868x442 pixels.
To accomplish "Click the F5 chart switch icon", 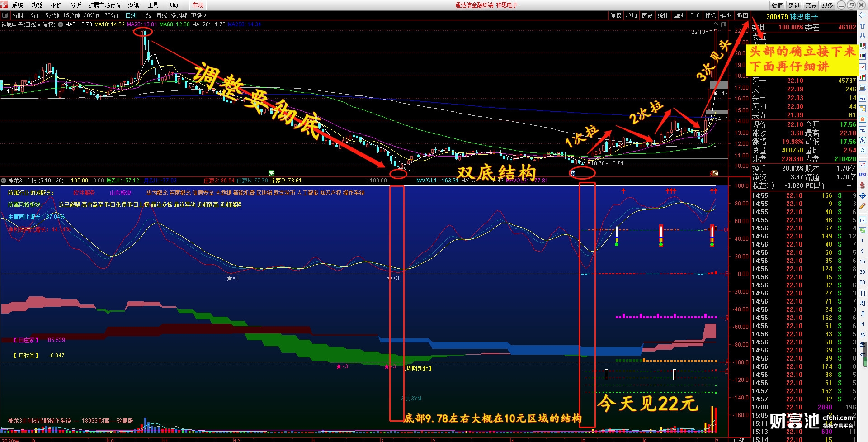I will pyautogui.click(x=863, y=220).
